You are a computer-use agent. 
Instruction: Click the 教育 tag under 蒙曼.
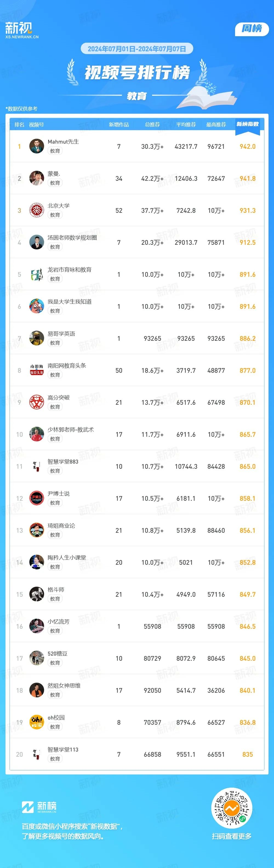pos(55,183)
